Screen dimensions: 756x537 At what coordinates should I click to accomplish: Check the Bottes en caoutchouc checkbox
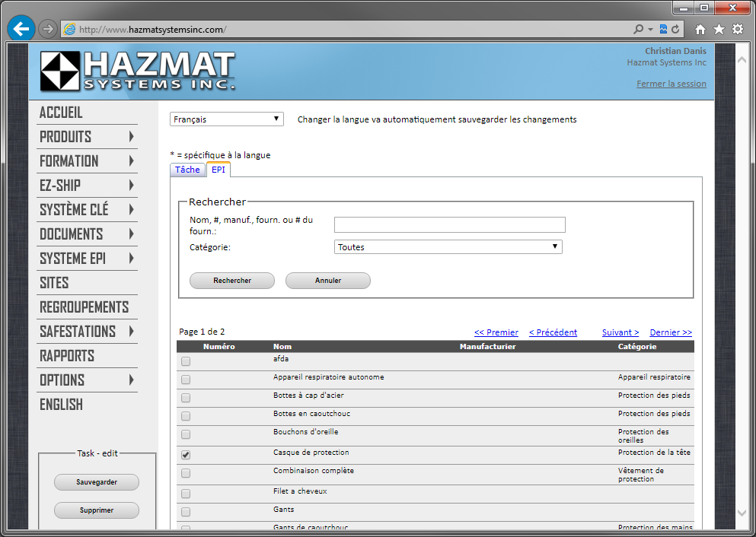(x=186, y=416)
